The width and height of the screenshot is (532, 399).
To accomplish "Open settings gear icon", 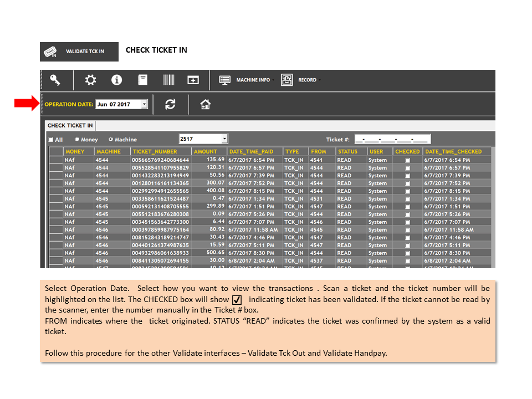I will tap(90, 80).
